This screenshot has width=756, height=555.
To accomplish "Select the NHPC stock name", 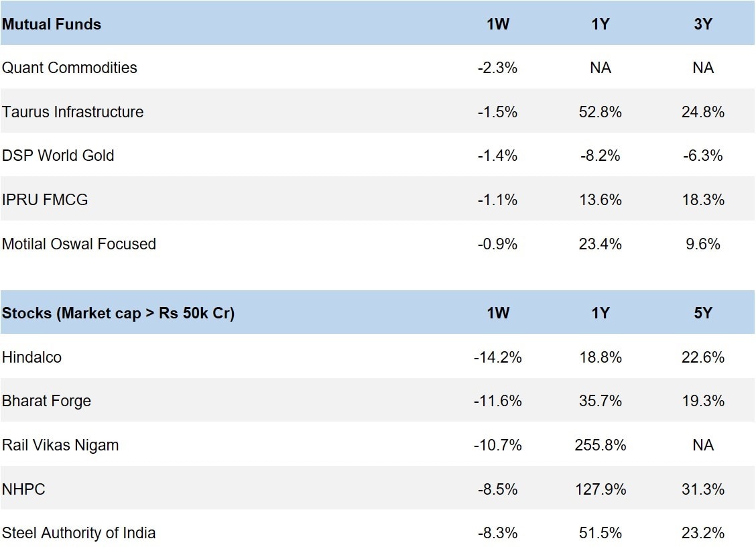I will (24, 489).
